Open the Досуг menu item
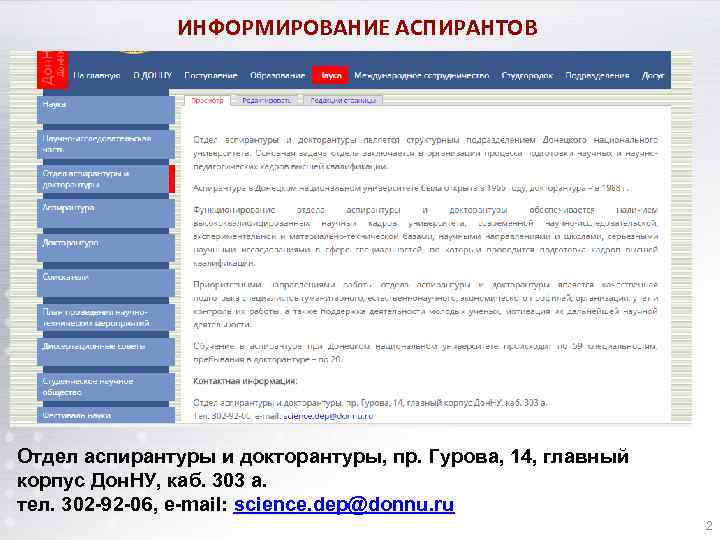 pos(652,75)
